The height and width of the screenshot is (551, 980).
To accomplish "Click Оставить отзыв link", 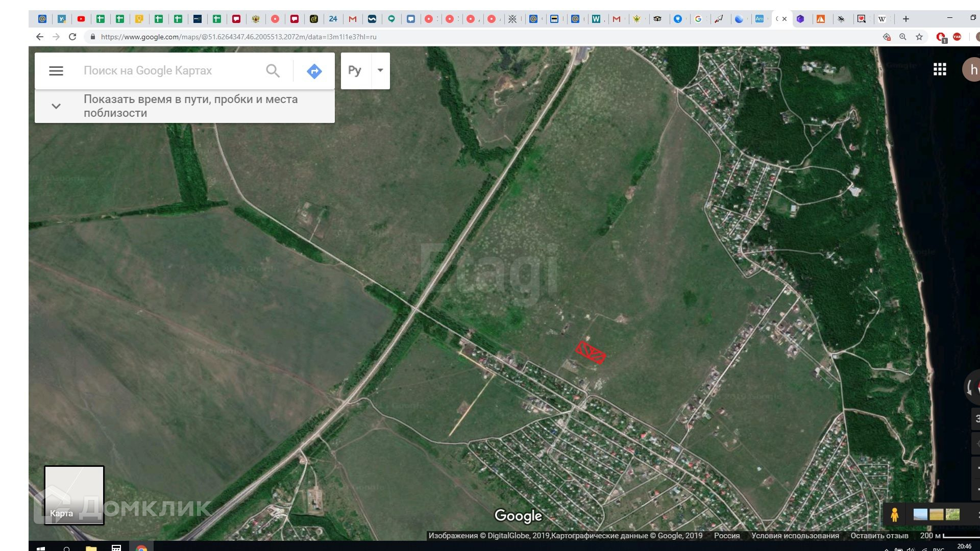I will click(879, 536).
